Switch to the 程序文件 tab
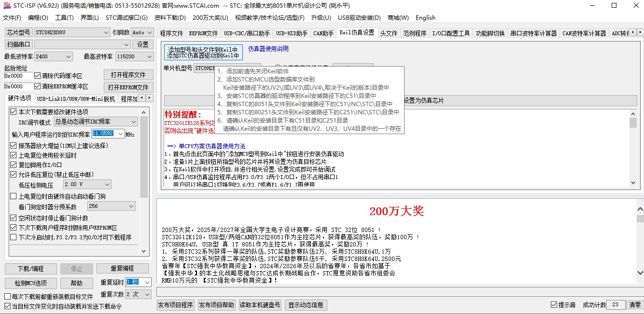 click(171, 33)
